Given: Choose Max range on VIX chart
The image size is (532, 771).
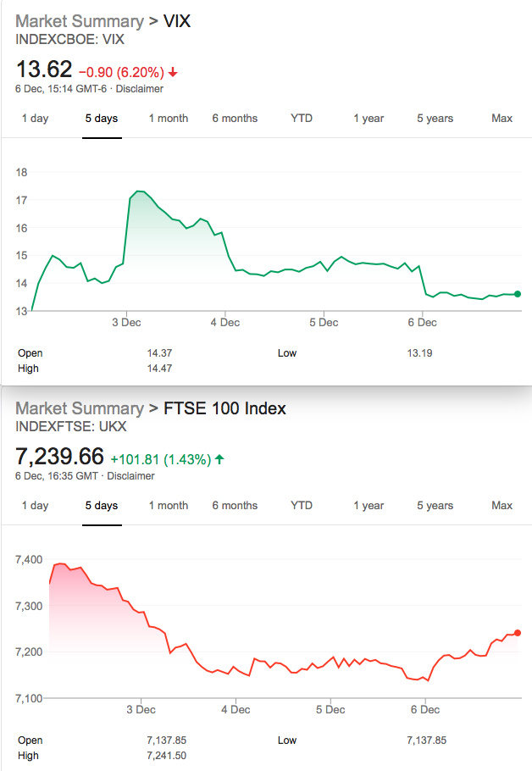Looking at the screenshot, I should coord(502,119).
